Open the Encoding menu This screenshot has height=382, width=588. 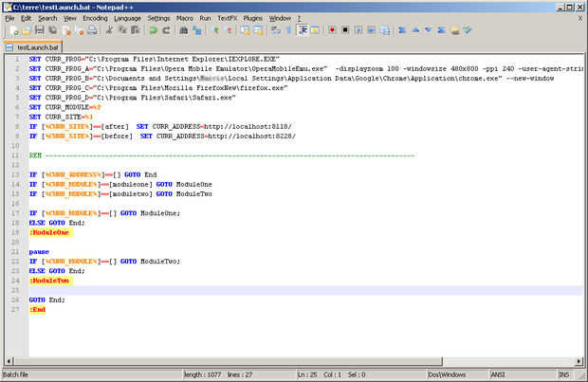(x=95, y=18)
